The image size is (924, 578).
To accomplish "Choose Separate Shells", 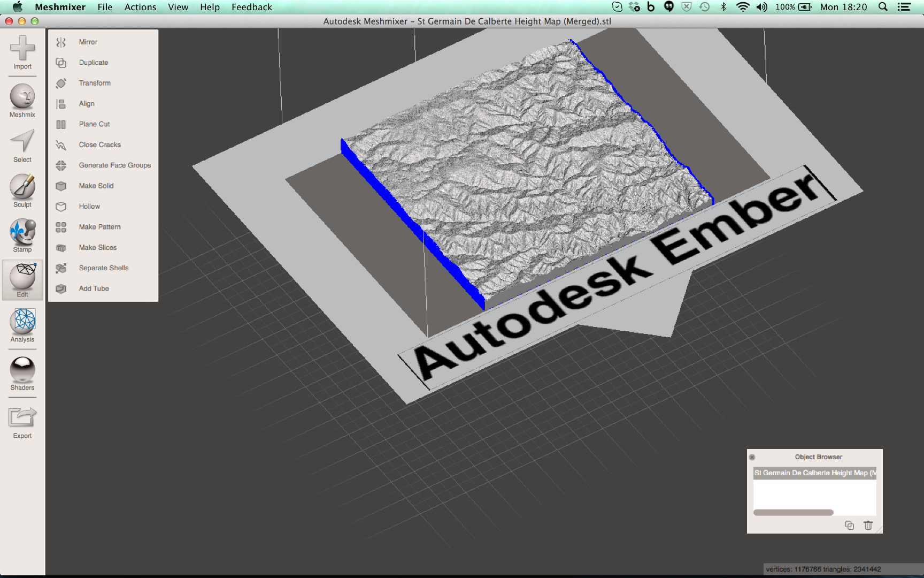I will (x=103, y=268).
